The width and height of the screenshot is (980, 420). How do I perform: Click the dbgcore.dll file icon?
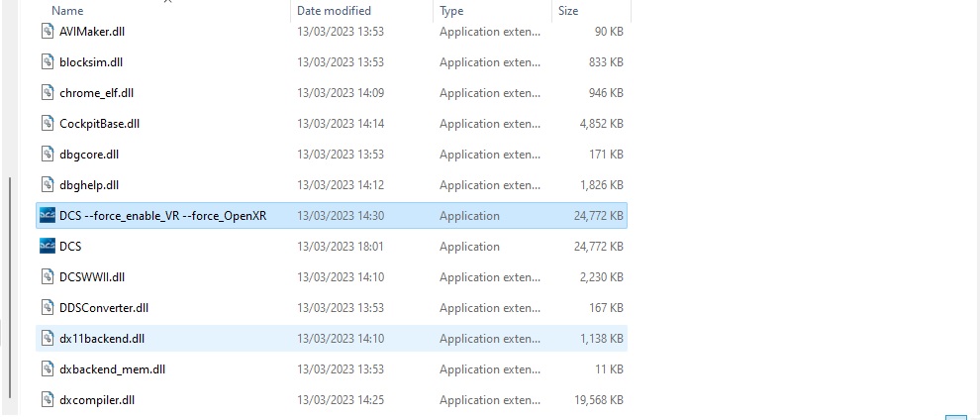click(x=48, y=154)
